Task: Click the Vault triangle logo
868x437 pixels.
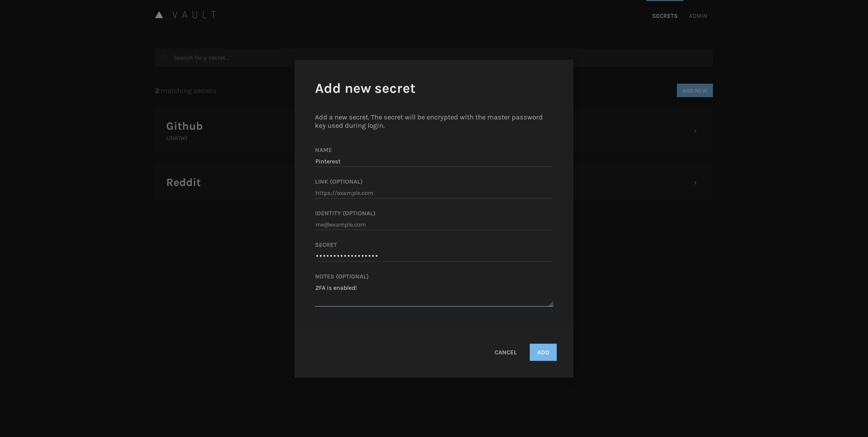Action: (159, 15)
